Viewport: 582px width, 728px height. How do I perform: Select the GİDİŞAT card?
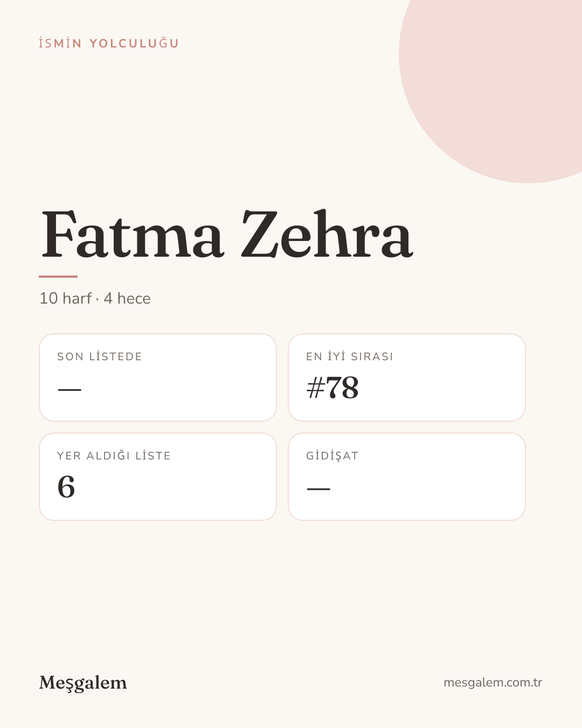(x=407, y=477)
